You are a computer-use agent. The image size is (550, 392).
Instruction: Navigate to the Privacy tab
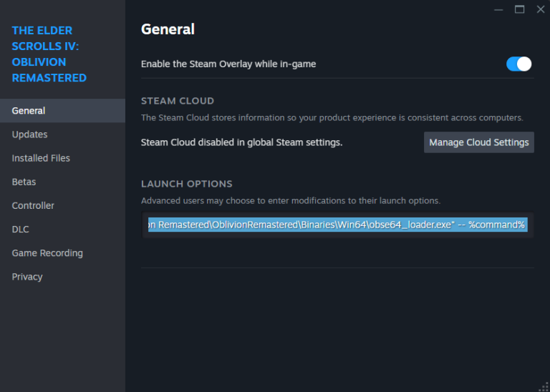[27, 277]
